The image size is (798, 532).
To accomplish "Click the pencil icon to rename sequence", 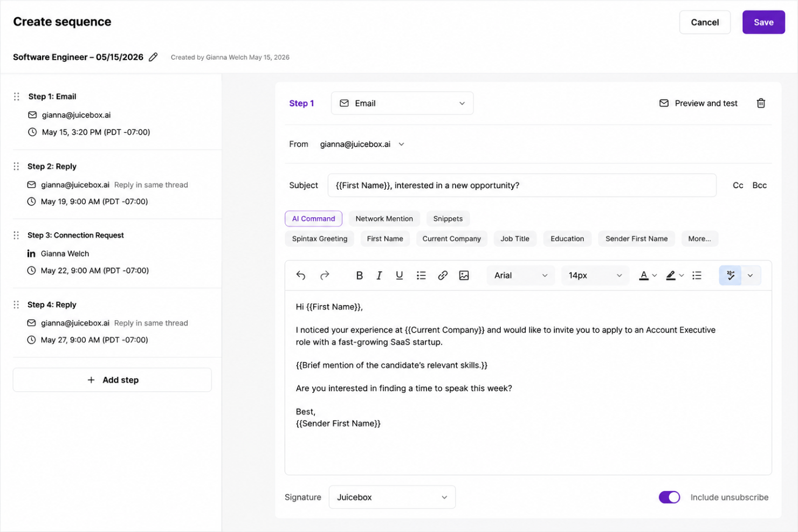I will [x=153, y=57].
